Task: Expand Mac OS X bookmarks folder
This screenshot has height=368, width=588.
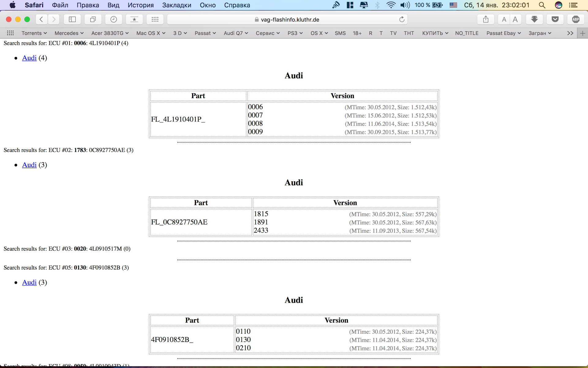Action: point(151,33)
